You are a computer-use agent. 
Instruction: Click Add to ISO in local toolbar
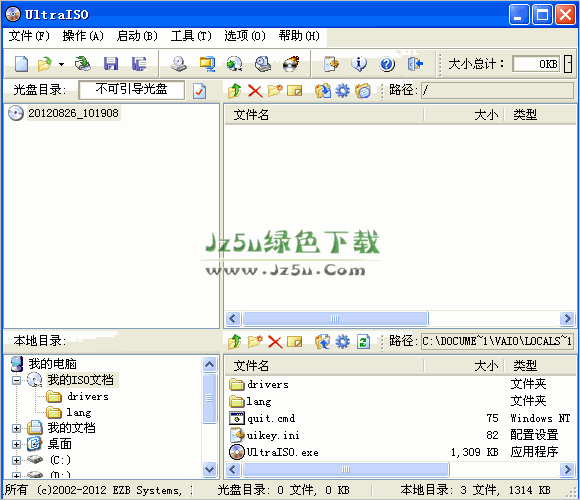323,342
